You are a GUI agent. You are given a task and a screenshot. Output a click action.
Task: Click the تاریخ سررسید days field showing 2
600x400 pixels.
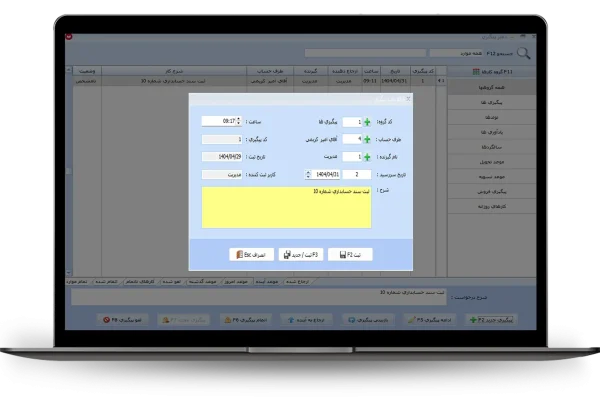[357, 175]
